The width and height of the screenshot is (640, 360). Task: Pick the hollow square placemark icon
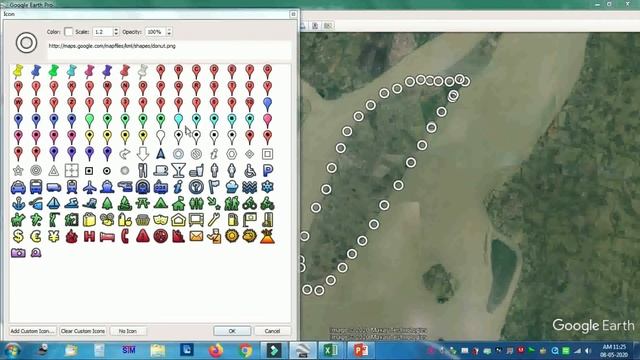pyautogui.click(x=267, y=154)
